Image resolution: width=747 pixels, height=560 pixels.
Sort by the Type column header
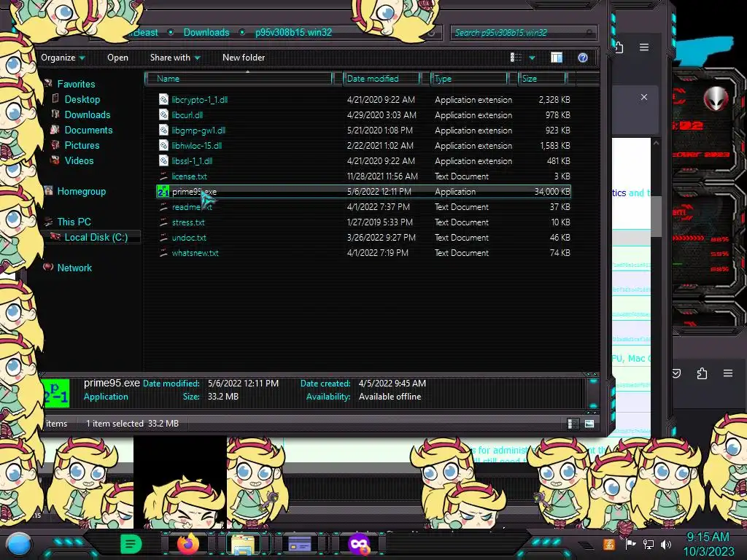click(469, 79)
